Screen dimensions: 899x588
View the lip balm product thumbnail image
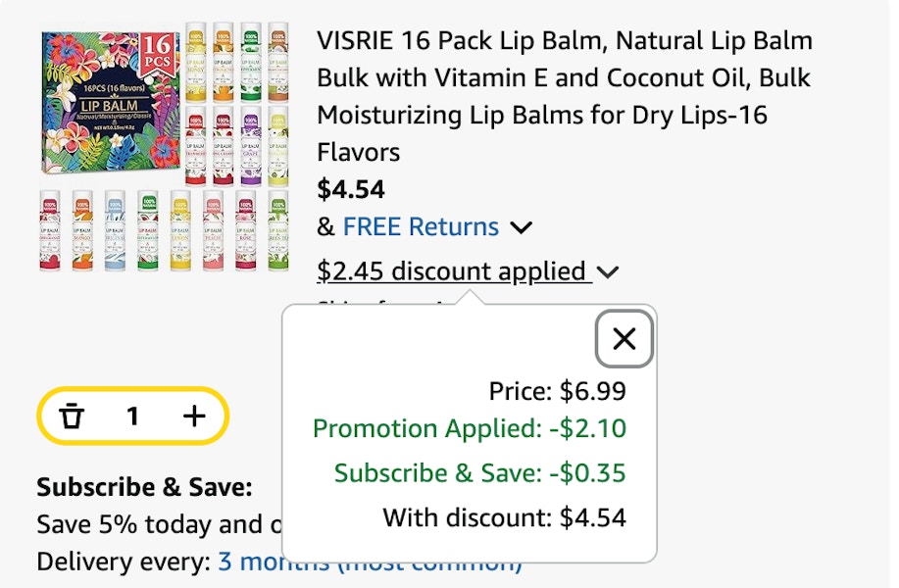(x=165, y=146)
